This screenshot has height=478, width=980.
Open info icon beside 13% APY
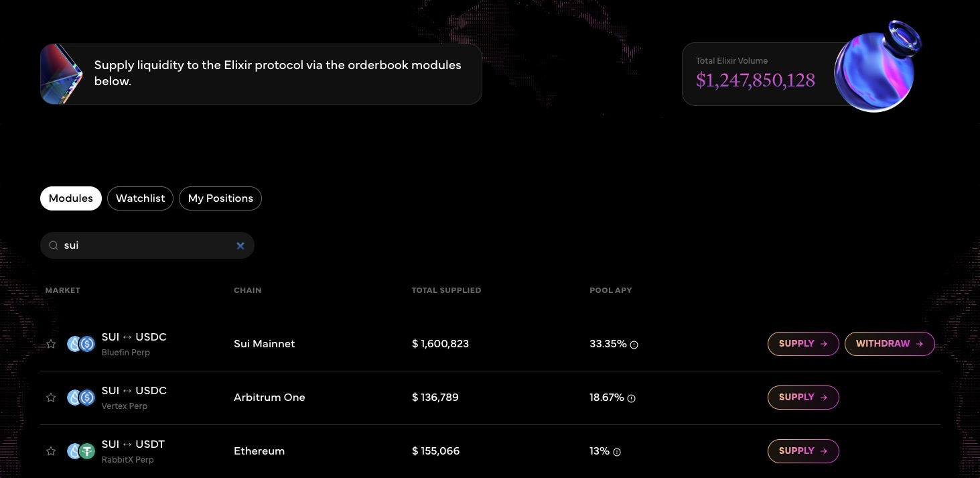[617, 452]
